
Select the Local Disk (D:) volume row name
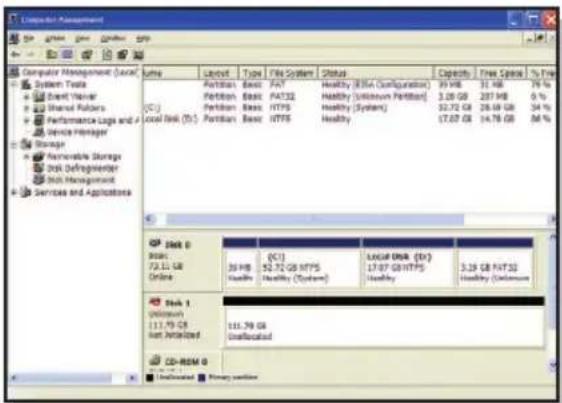(x=170, y=119)
